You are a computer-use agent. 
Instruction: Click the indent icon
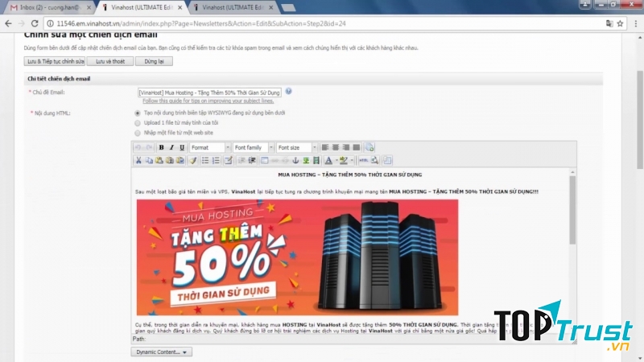coord(252,160)
